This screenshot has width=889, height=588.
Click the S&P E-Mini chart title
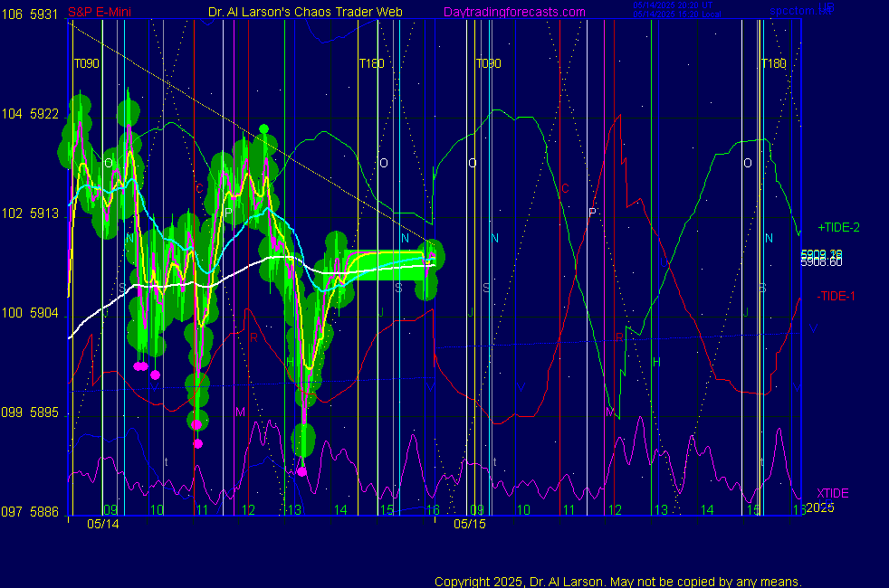100,12
